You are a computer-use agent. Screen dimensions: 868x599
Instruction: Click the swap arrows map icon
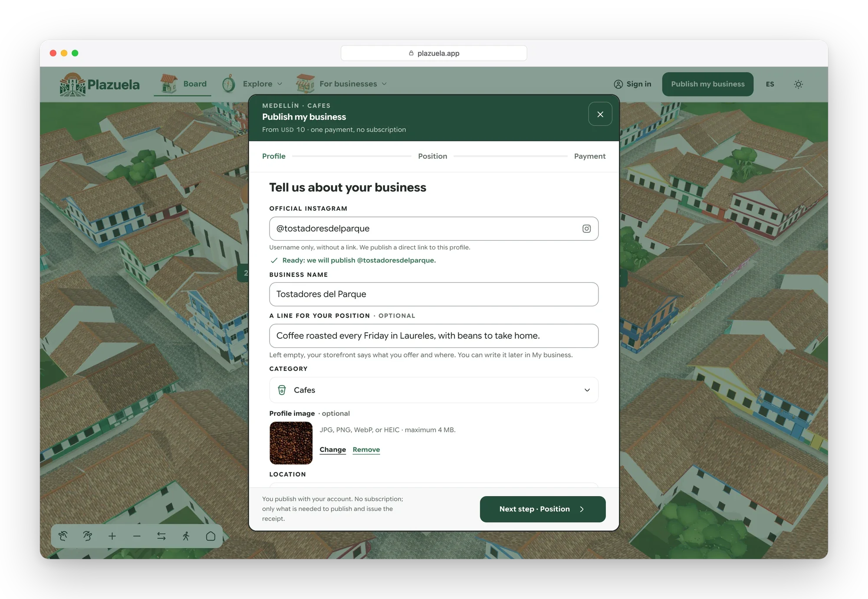click(161, 536)
